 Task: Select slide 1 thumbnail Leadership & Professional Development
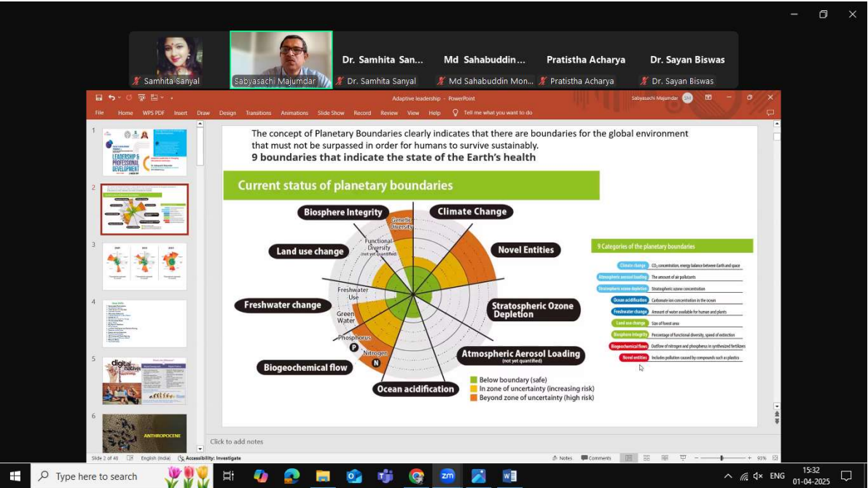(x=144, y=152)
